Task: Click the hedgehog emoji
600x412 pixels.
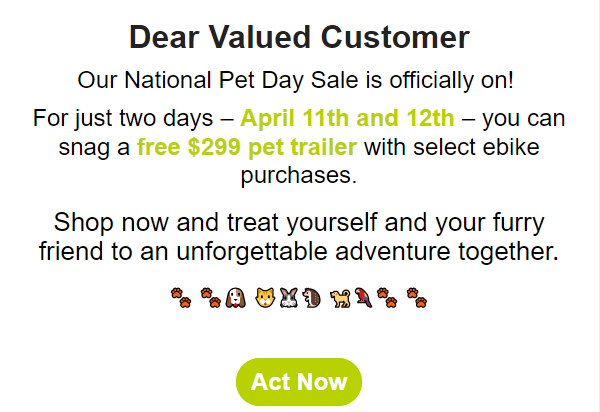Action: coord(311,298)
